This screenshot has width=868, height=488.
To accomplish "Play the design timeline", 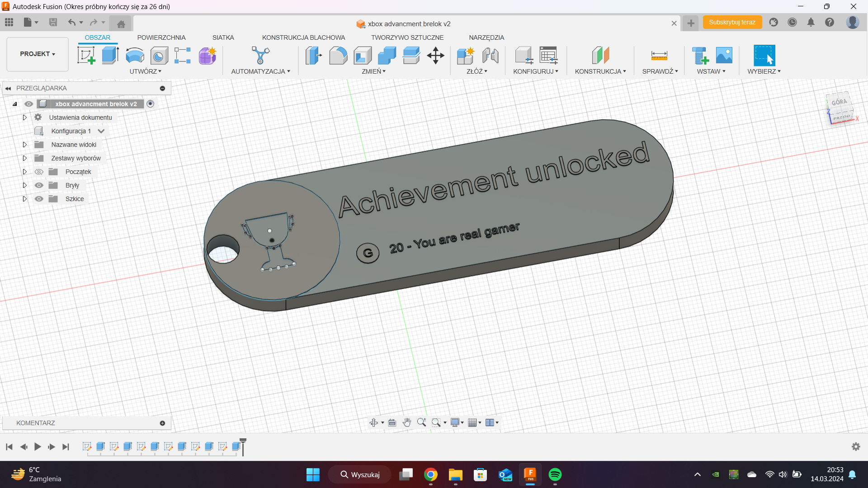I will click(38, 447).
